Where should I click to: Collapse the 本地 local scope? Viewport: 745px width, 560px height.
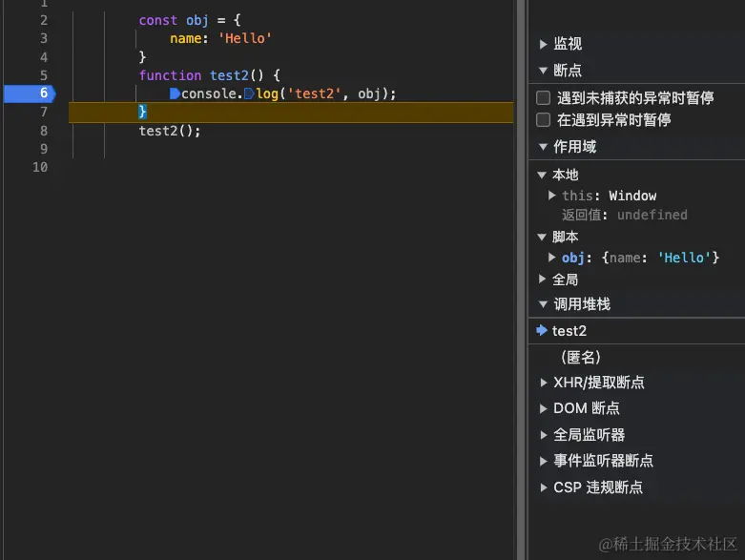[x=542, y=175]
